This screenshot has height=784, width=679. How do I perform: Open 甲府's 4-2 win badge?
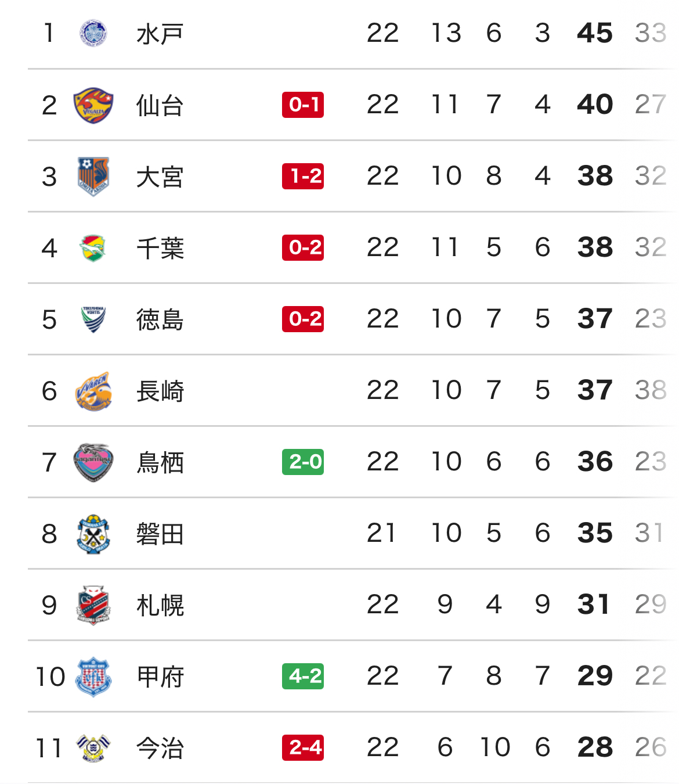point(303,677)
